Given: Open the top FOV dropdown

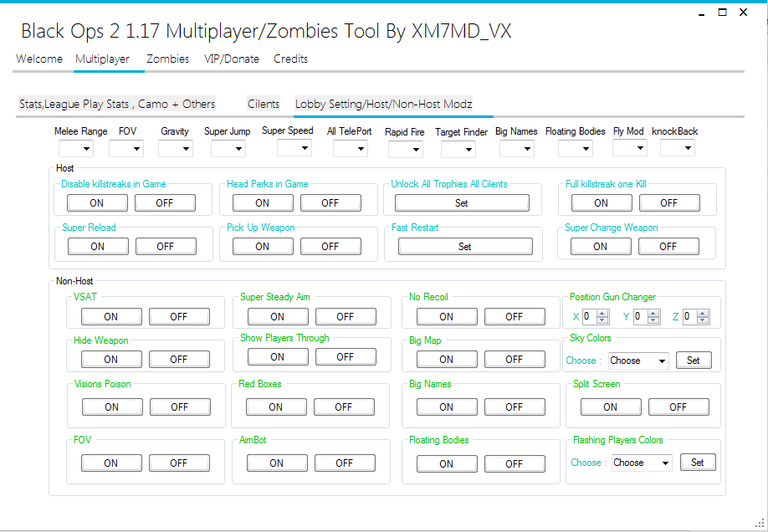Looking at the screenshot, I should click(126, 148).
